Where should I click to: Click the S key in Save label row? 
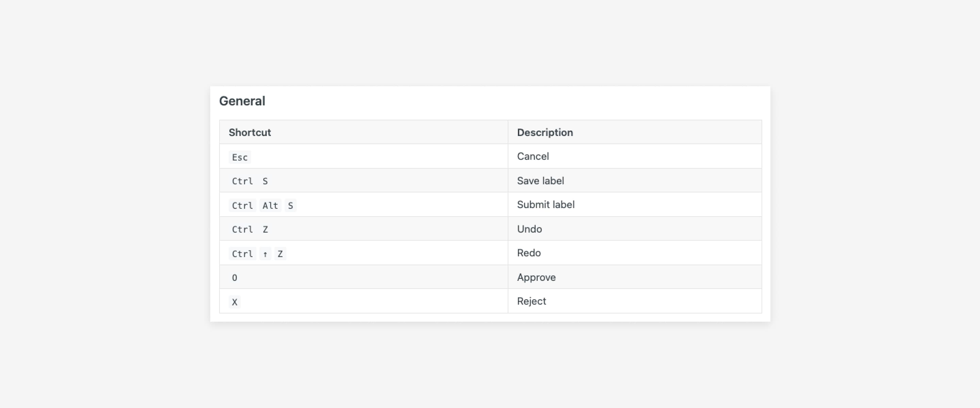265,181
